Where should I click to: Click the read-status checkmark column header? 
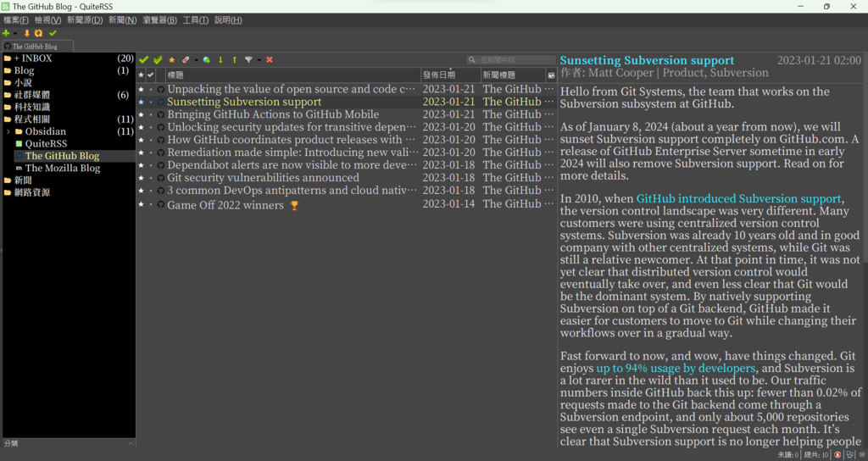(151, 75)
